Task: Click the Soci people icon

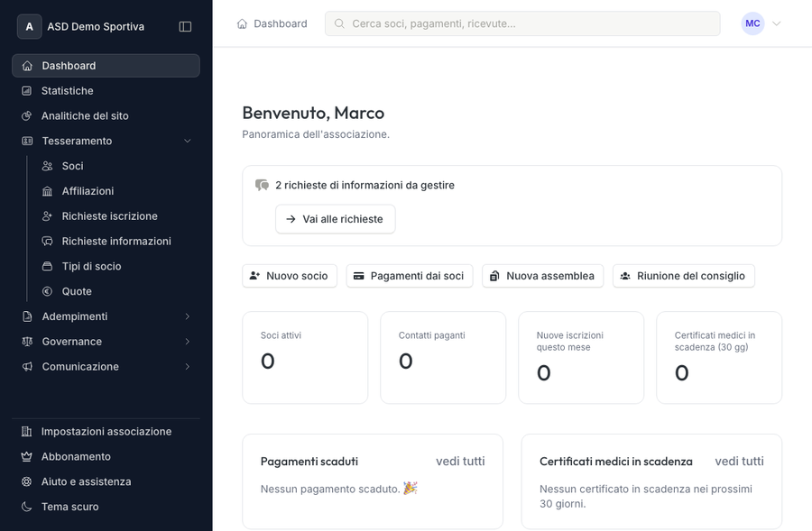Action: point(47,166)
